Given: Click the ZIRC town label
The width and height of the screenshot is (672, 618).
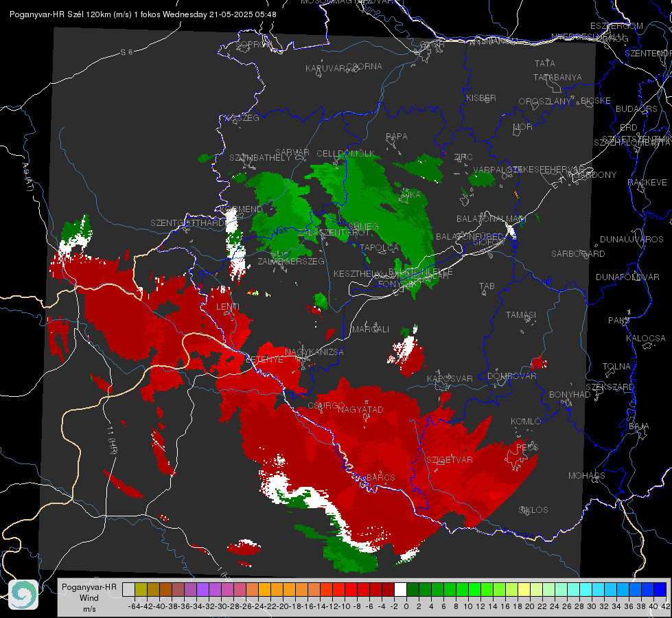Looking at the screenshot, I should pos(463,157).
